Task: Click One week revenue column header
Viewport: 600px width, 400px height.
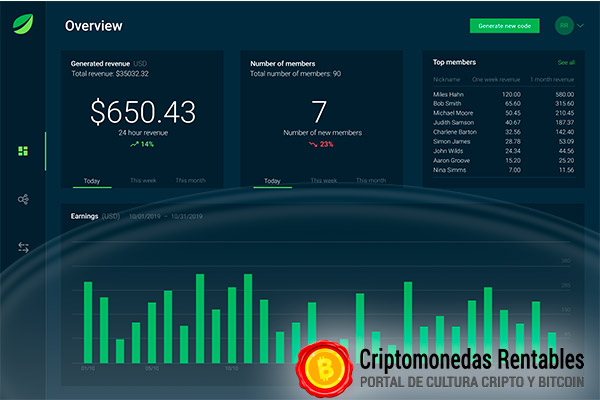Action: point(496,80)
